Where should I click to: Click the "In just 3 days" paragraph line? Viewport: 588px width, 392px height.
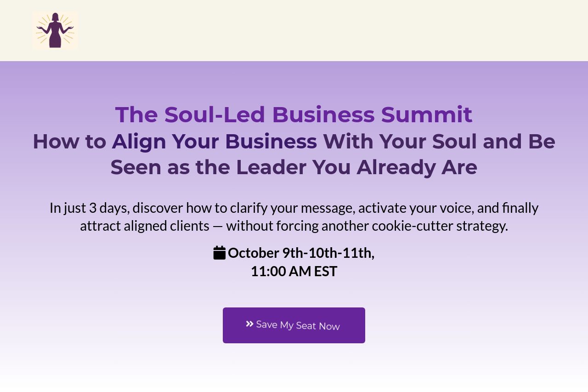pos(294,208)
